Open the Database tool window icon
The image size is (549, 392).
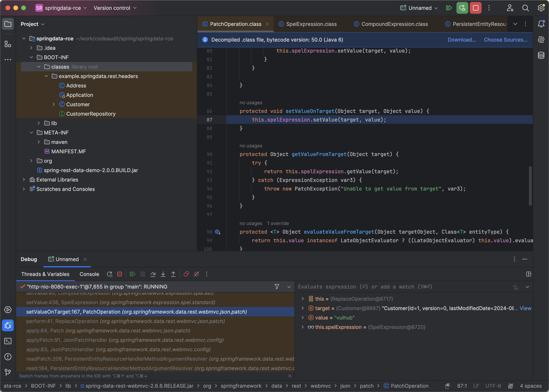(x=541, y=55)
